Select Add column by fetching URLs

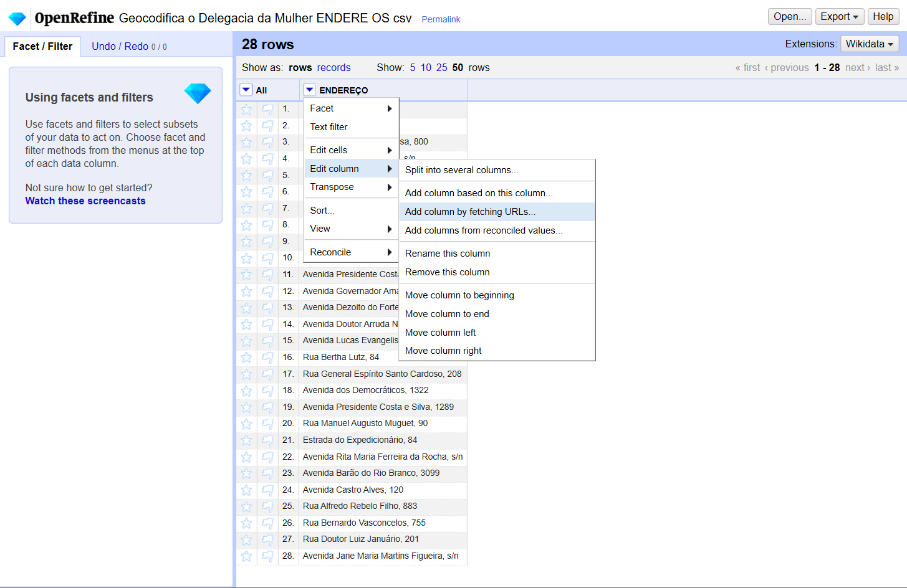tap(470, 212)
